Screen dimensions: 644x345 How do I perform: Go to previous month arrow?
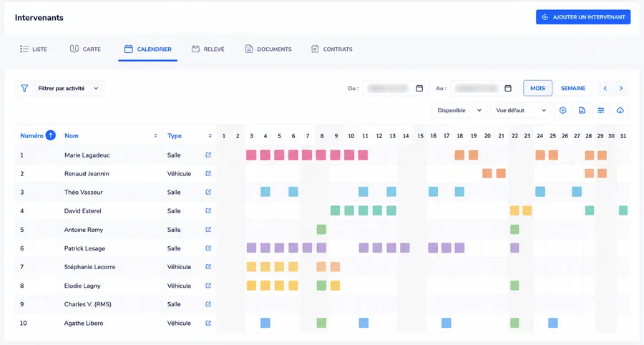(605, 88)
